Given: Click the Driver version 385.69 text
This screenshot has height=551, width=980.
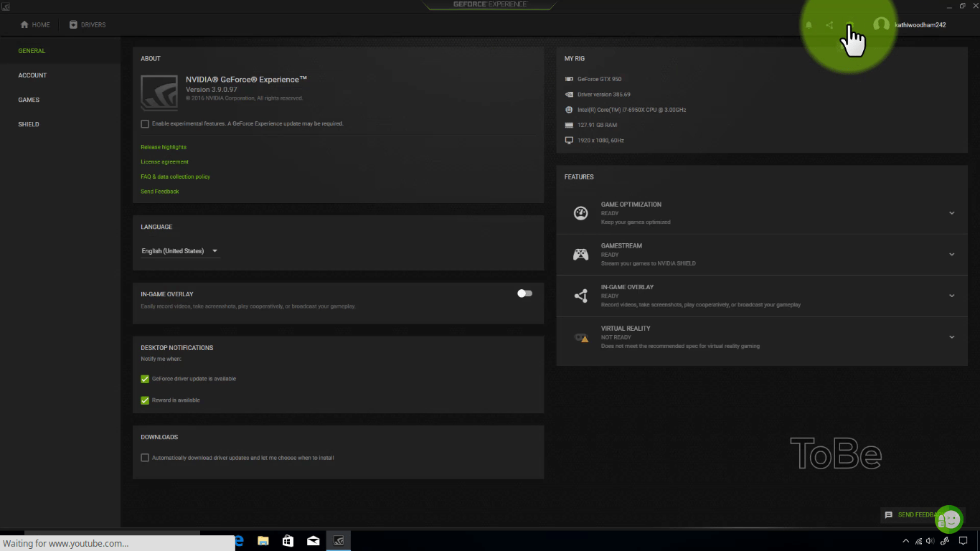Looking at the screenshot, I should point(604,95).
